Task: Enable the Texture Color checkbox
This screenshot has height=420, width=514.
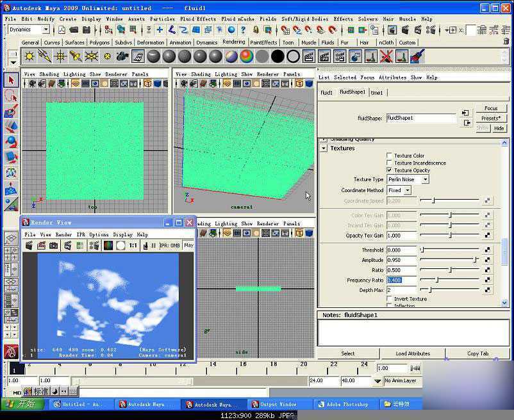Action: coord(389,156)
